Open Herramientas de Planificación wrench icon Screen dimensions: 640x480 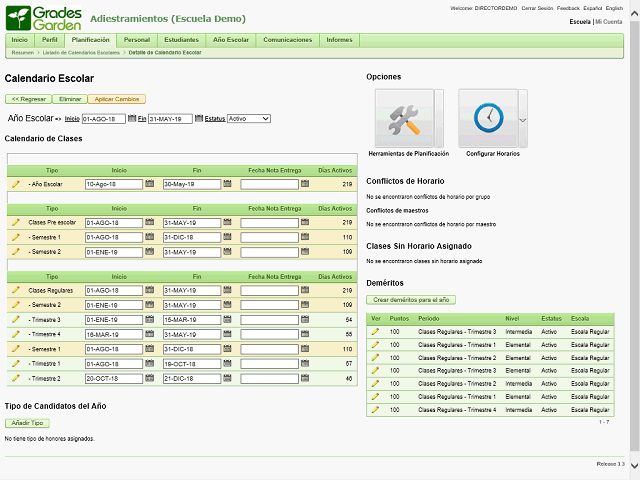404,119
